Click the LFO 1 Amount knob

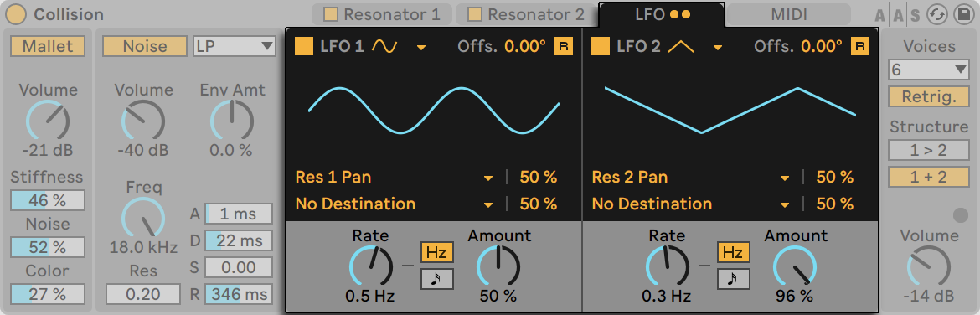pos(498,266)
